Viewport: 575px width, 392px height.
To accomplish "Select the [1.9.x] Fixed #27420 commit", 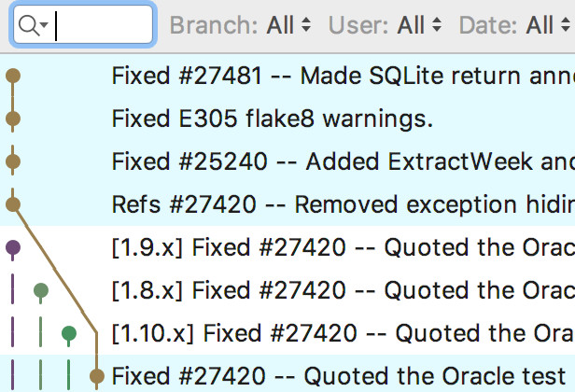I will (287, 247).
